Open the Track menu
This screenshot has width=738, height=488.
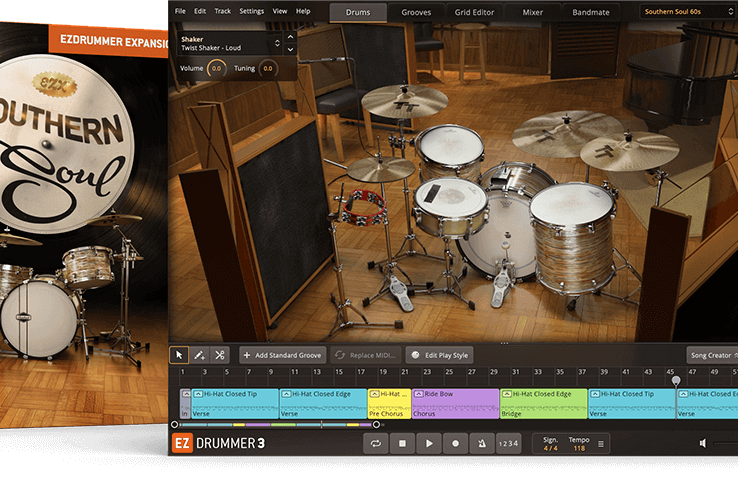[223, 11]
